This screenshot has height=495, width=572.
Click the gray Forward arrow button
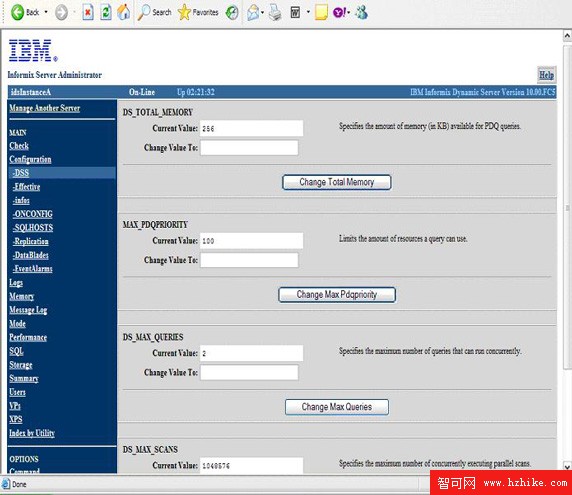(61, 12)
